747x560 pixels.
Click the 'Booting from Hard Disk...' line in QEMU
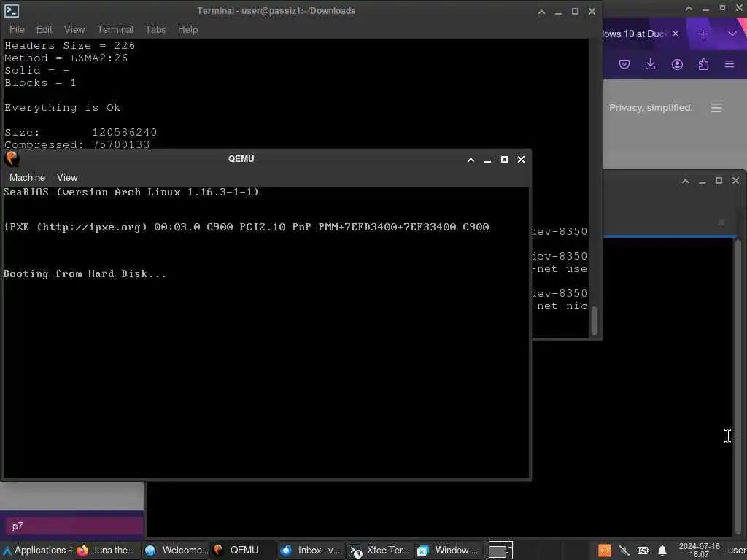coord(85,274)
